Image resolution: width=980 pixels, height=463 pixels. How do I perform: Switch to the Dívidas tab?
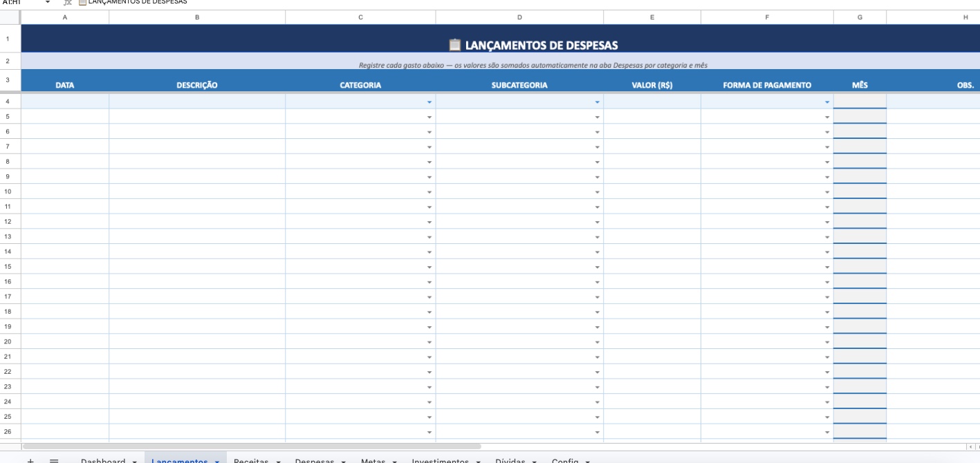(512, 462)
